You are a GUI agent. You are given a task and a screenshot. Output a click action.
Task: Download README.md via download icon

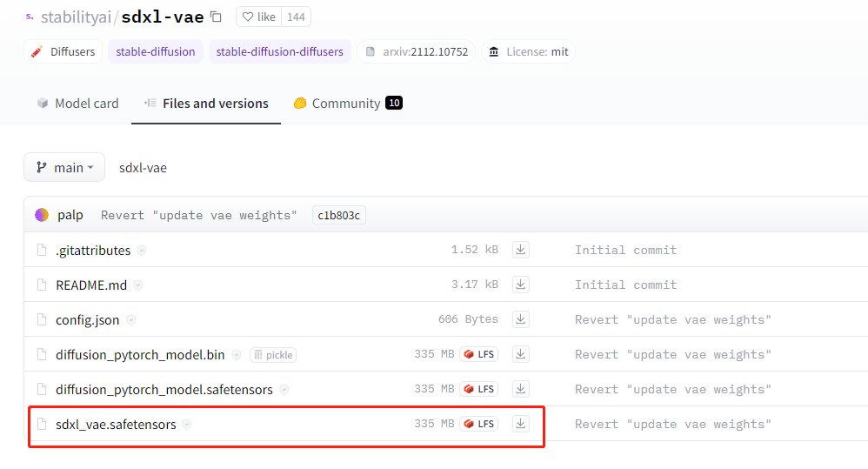click(520, 285)
